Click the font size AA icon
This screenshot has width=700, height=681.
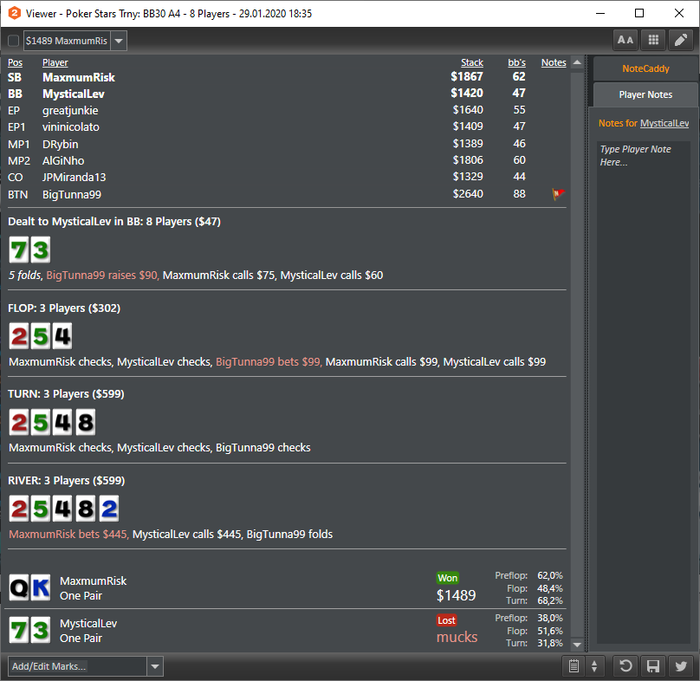625,40
